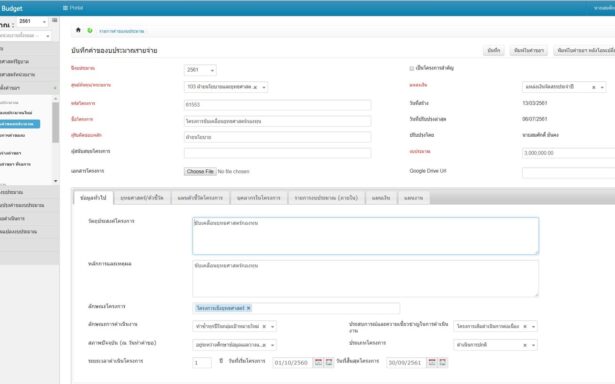Clear the right dropdown beside the tag-row dropdowns, upper
Screen dimensions: 615x384
click(525, 326)
